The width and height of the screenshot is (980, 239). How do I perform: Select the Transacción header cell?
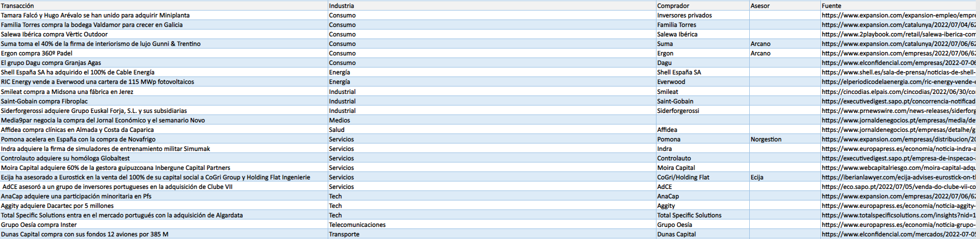coord(164,6)
